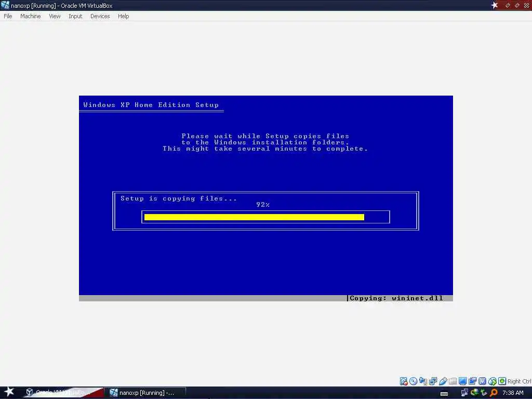This screenshot has width=532, height=399.
Task: Open the Devices menu
Action: click(x=100, y=16)
